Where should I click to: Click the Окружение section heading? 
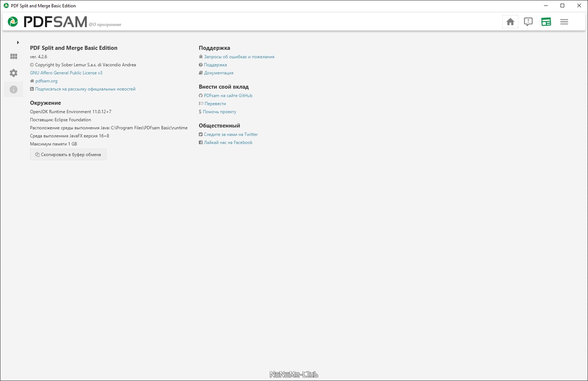45,103
